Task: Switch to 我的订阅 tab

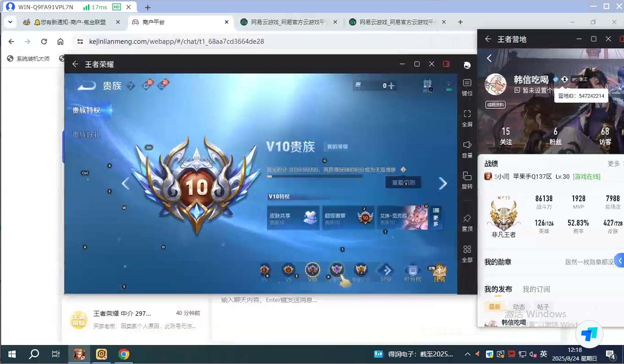Action: tap(536, 289)
